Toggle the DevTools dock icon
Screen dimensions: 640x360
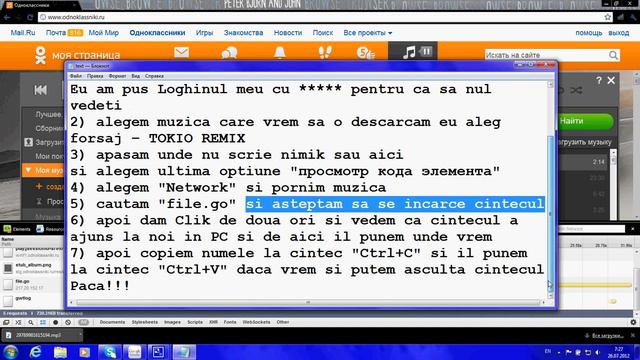(x=6, y=322)
